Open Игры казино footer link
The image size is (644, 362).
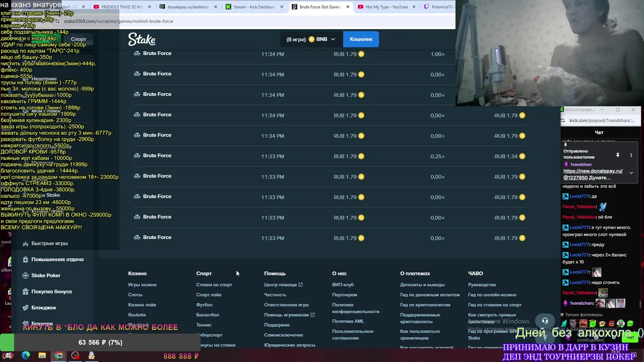pyautogui.click(x=142, y=285)
